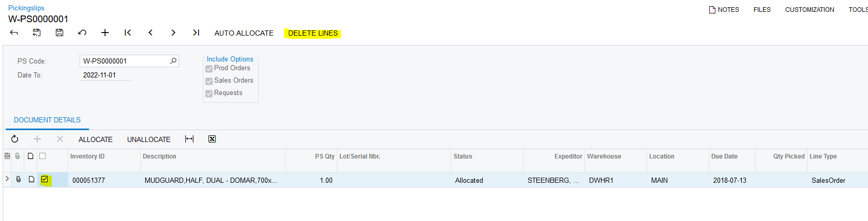The image size is (868, 221).
Task: Uncheck the selected row checkbox for item 000051377
Action: coord(44,180)
